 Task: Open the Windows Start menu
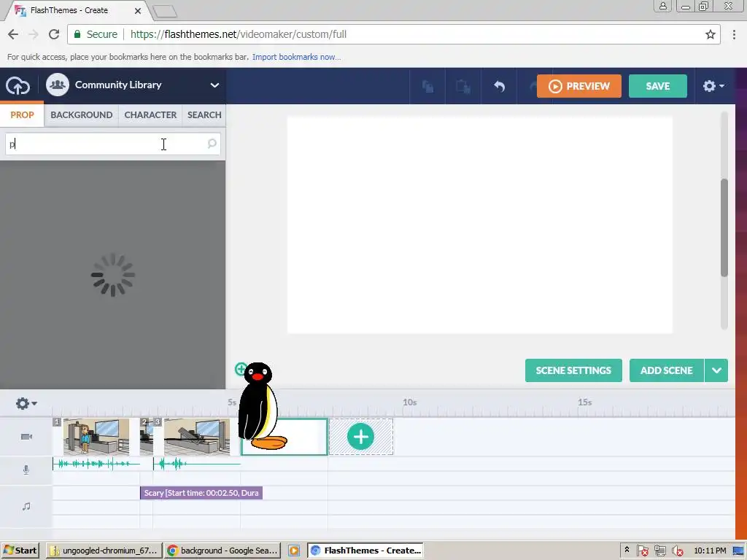(20, 551)
